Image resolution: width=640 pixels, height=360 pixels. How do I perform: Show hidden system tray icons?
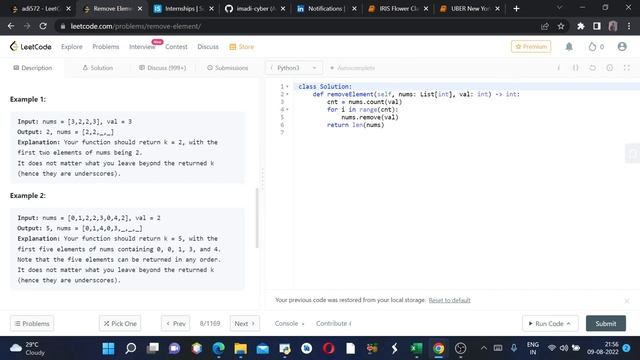[x=483, y=348]
